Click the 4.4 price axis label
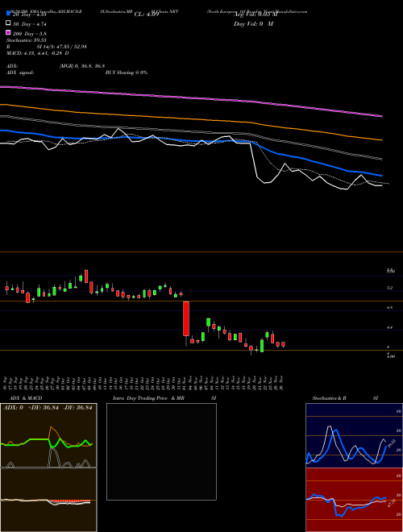This screenshot has width=403, height=532. [390, 327]
